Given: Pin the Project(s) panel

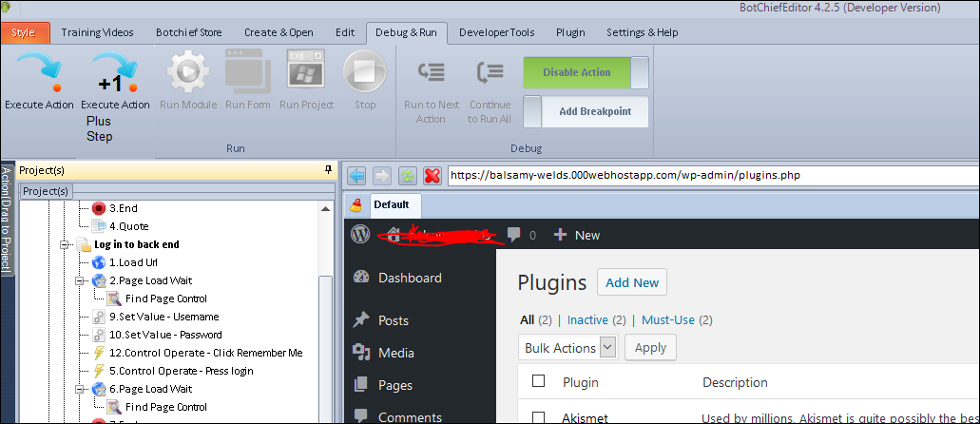Looking at the screenshot, I should [x=328, y=169].
